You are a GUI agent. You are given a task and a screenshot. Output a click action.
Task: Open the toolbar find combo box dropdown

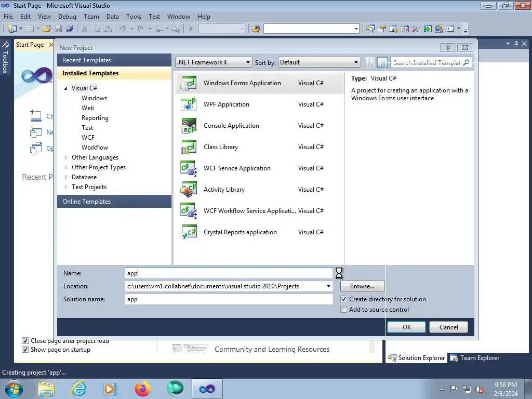356,29
